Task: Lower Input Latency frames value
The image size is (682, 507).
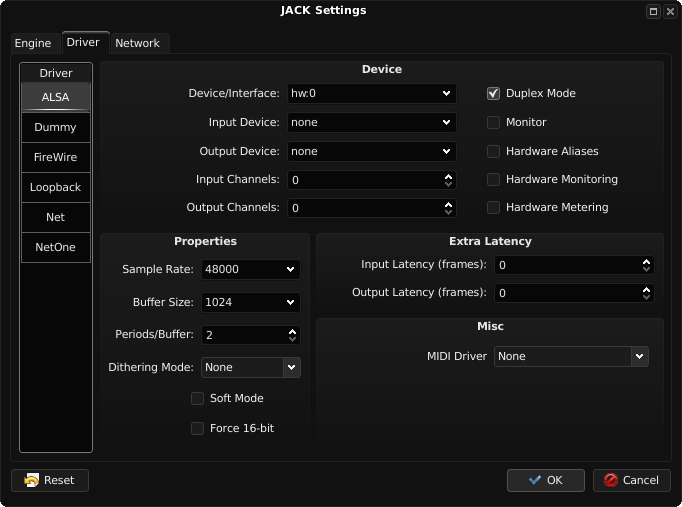Action: (646, 269)
